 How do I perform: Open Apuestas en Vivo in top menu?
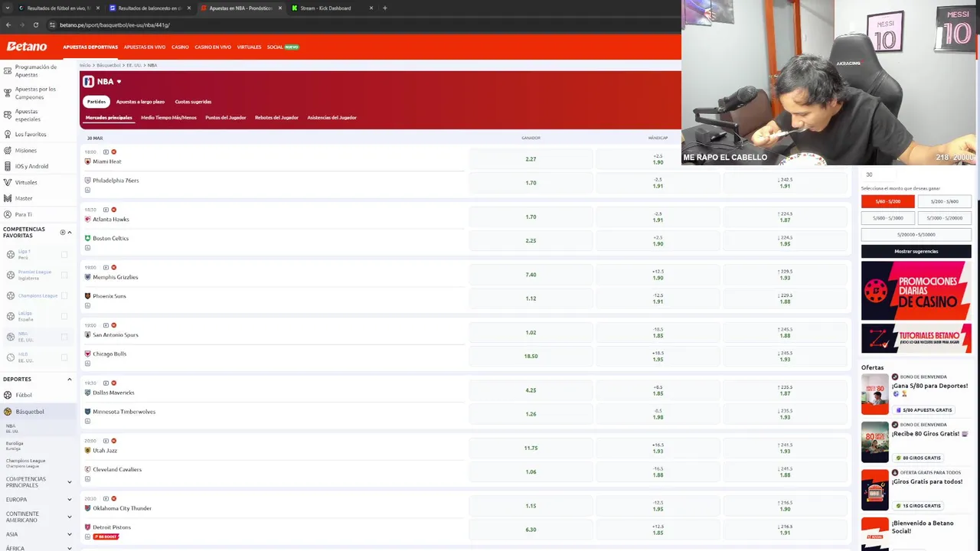pyautogui.click(x=145, y=47)
